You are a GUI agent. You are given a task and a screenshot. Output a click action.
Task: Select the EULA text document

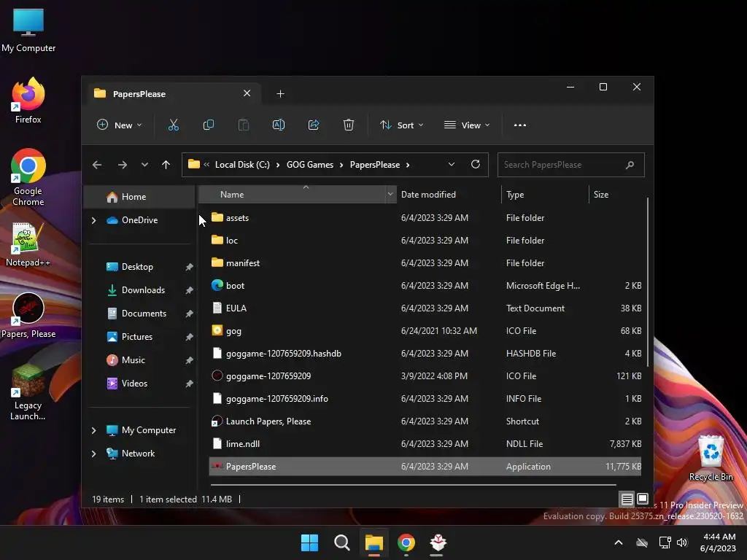425,308
